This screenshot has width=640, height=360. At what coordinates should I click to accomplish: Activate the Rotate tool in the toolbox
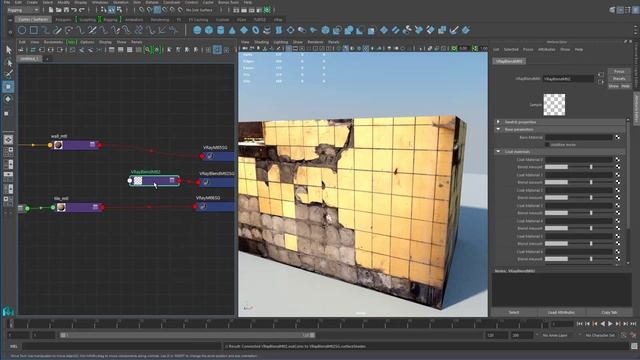click(9, 99)
